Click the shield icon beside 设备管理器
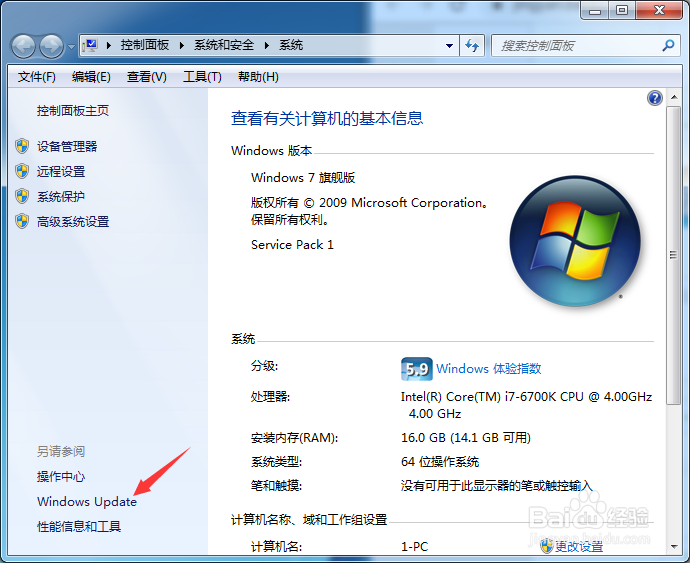The width and height of the screenshot is (690, 563). point(22,146)
